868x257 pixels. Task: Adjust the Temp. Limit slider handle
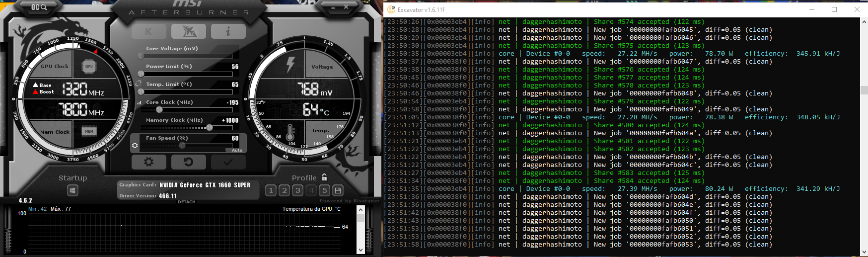click(141, 92)
